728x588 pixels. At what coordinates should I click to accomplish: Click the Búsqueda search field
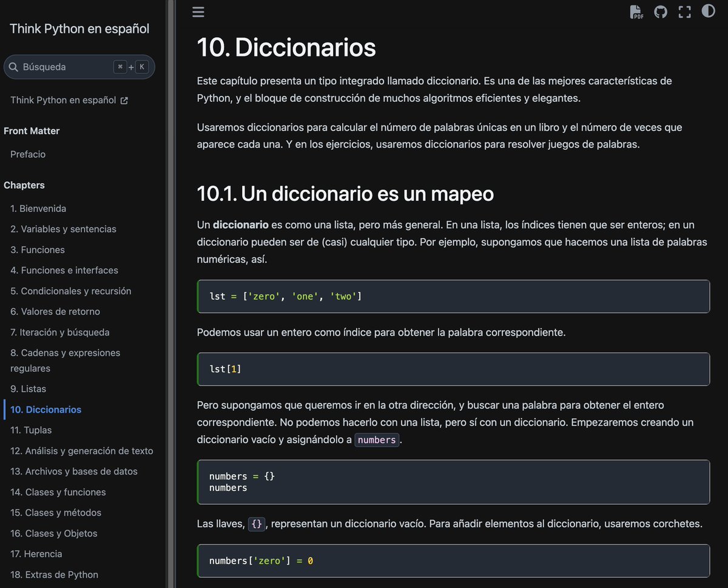tap(79, 67)
